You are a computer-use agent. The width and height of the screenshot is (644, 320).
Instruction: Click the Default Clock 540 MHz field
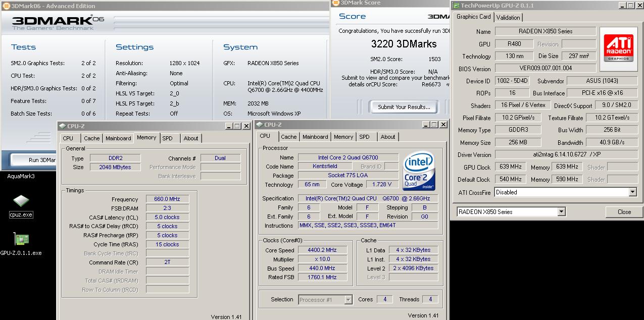coord(511,180)
